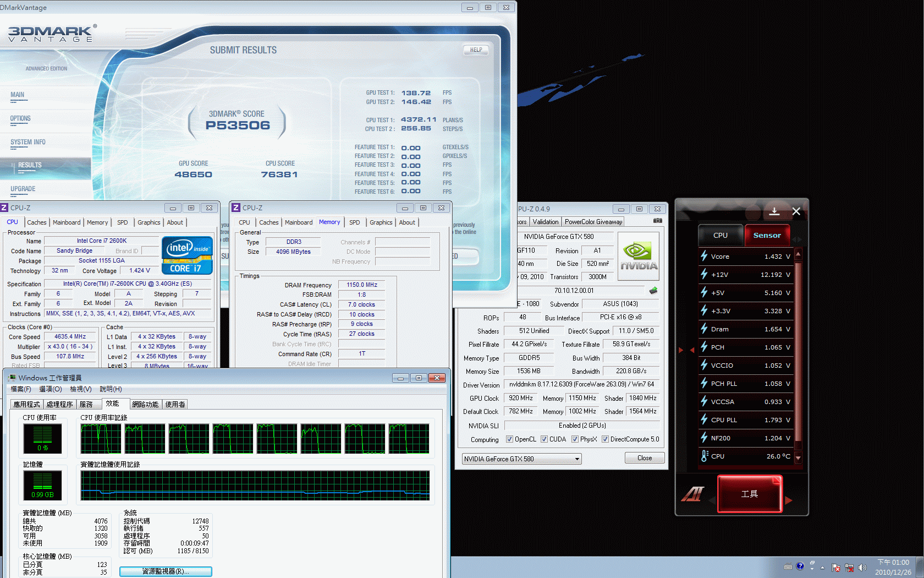Click the NVIDIA logo in GPU-Z

click(639, 256)
